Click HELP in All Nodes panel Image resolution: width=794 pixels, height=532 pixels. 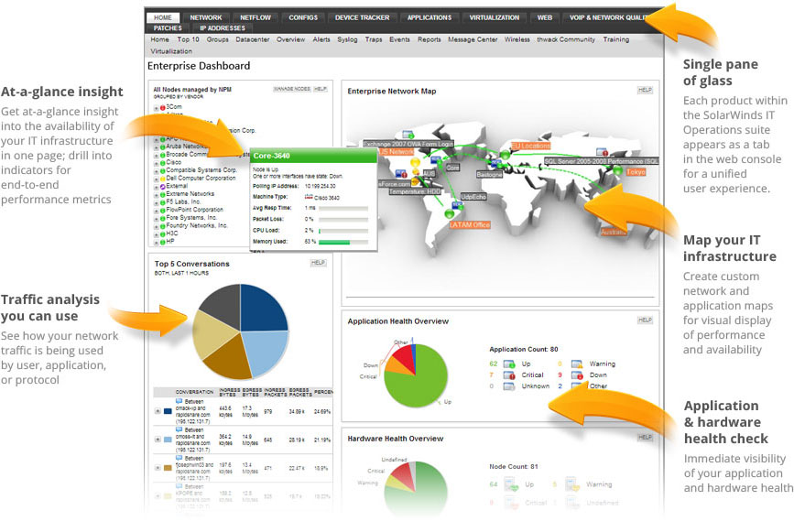320,89
